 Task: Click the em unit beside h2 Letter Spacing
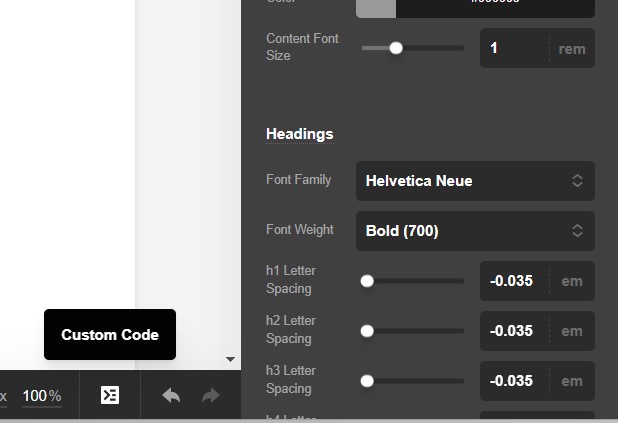(x=572, y=331)
